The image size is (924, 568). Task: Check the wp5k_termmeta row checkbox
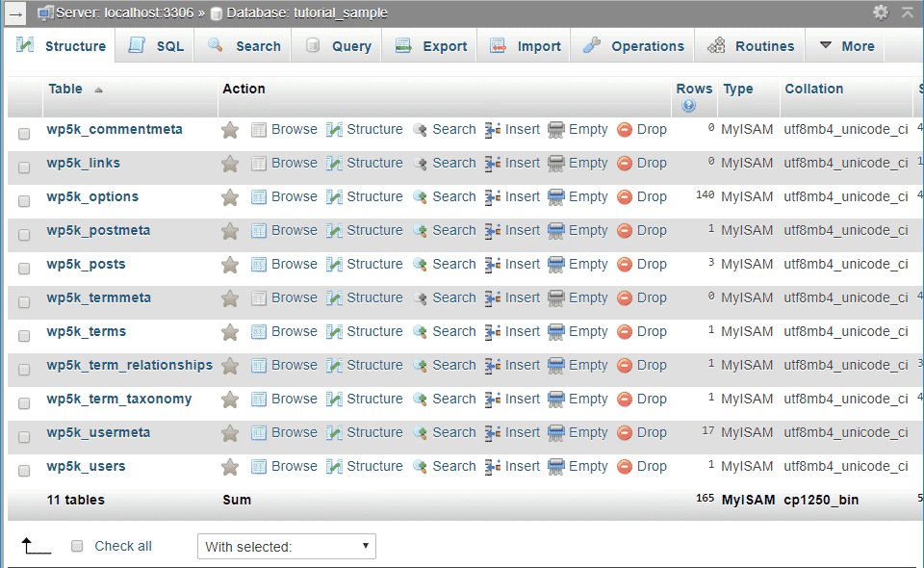[24, 301]
